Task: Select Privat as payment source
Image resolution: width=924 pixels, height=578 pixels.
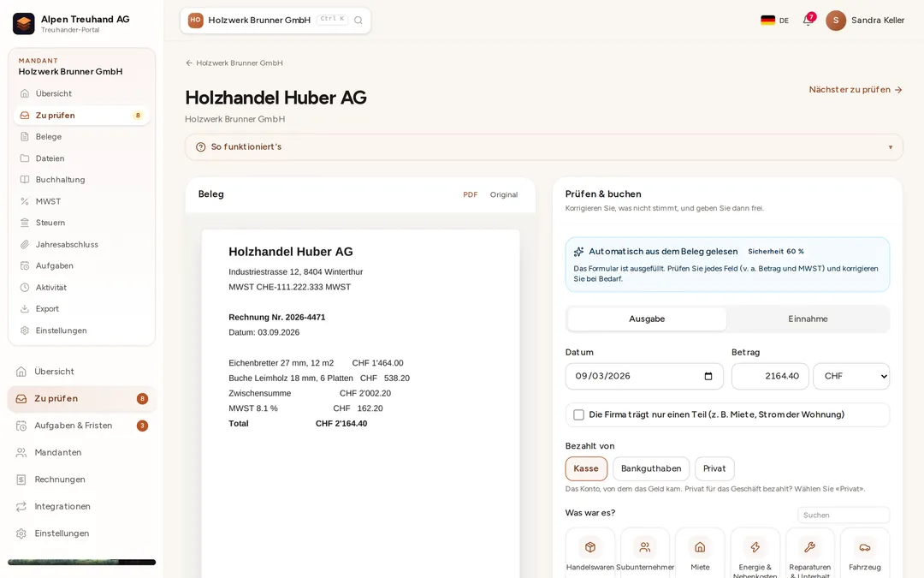Action: coord(714,468)
